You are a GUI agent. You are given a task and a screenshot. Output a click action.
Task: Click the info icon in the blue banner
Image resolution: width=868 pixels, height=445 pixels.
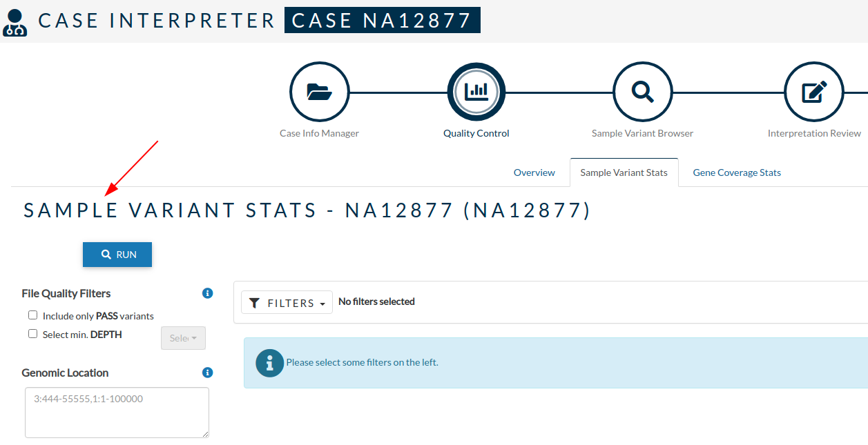(x=269, y=362)
